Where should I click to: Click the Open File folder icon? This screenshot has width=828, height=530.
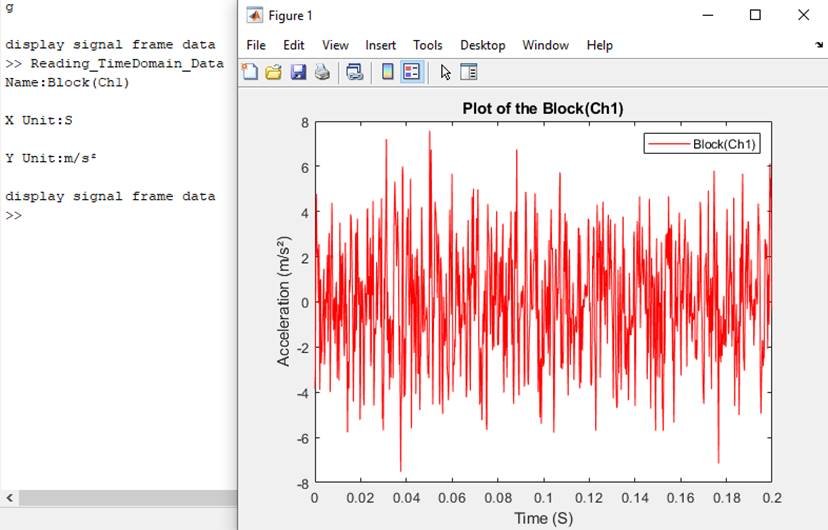point(274,72)
